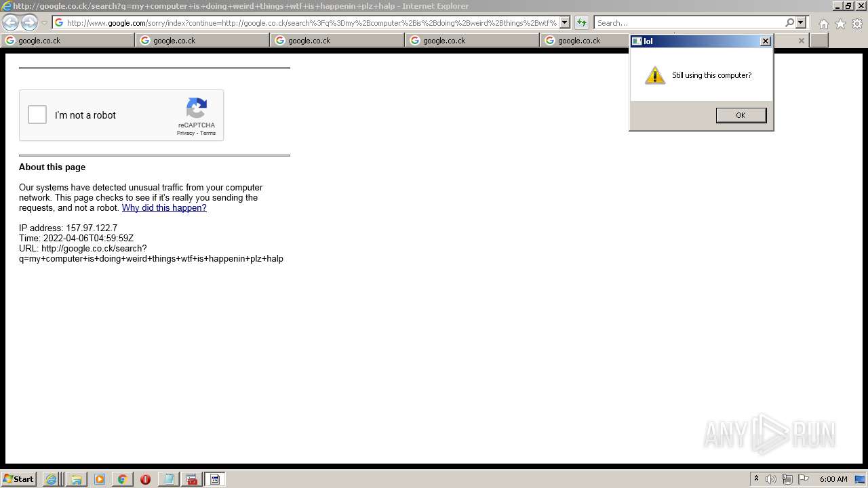Open the Tools gear icon
Image resolution: width=868 pixels, height=488 pixels.
(x=857, y=24)
